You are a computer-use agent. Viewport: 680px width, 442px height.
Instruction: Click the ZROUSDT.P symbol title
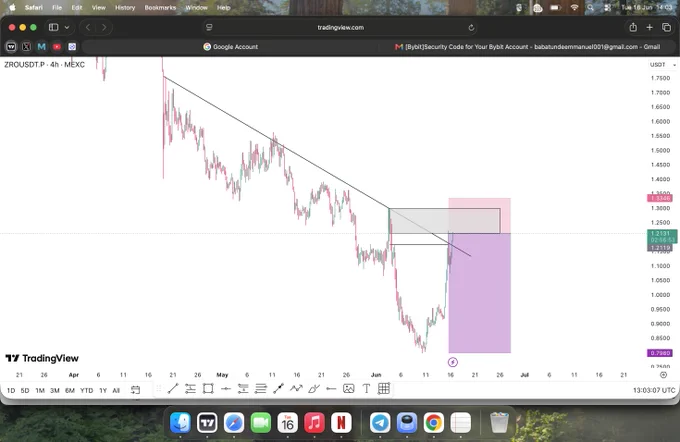pyautogui.click(x=44, y=65)
